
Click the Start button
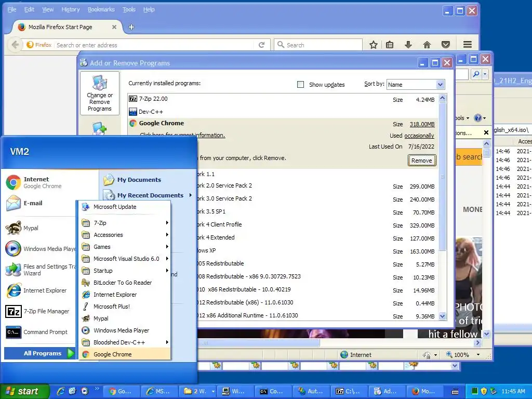point(24,391)
